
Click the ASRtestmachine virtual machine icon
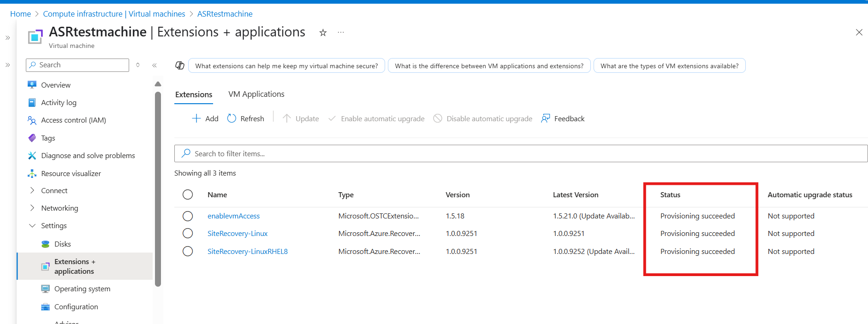[x=36, y=36]
